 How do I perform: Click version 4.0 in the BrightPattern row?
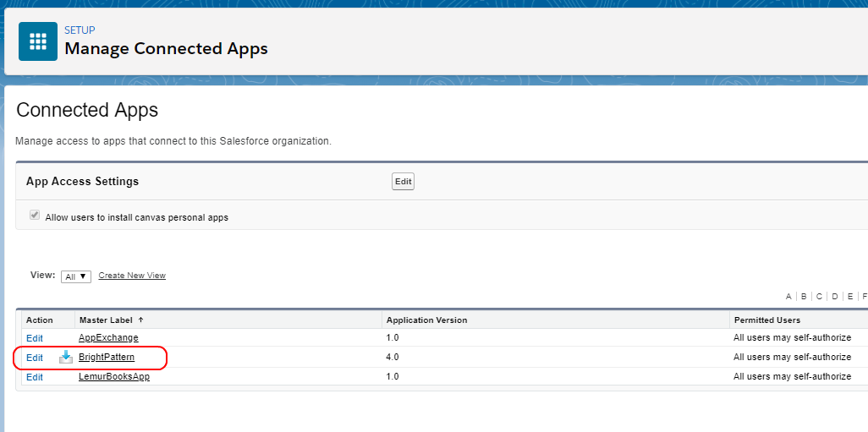392,358
